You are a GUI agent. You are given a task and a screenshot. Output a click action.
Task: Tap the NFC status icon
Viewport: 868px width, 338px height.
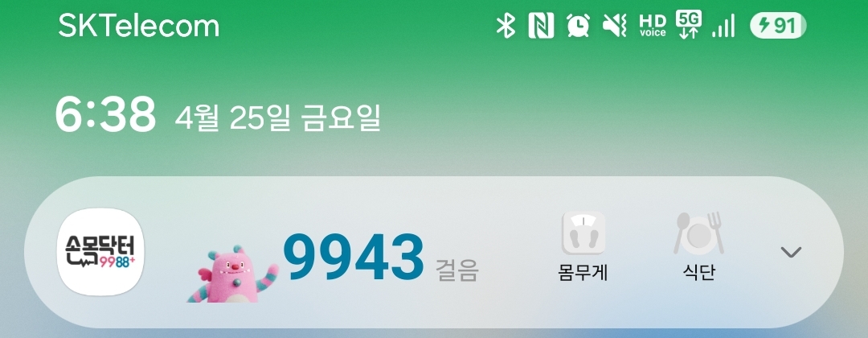pos(541,26)
